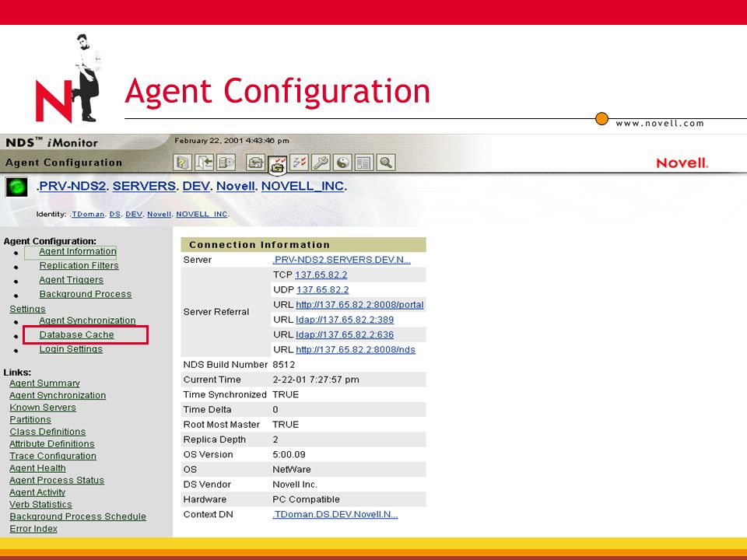Click NDS Build Number value 8512

284,365
